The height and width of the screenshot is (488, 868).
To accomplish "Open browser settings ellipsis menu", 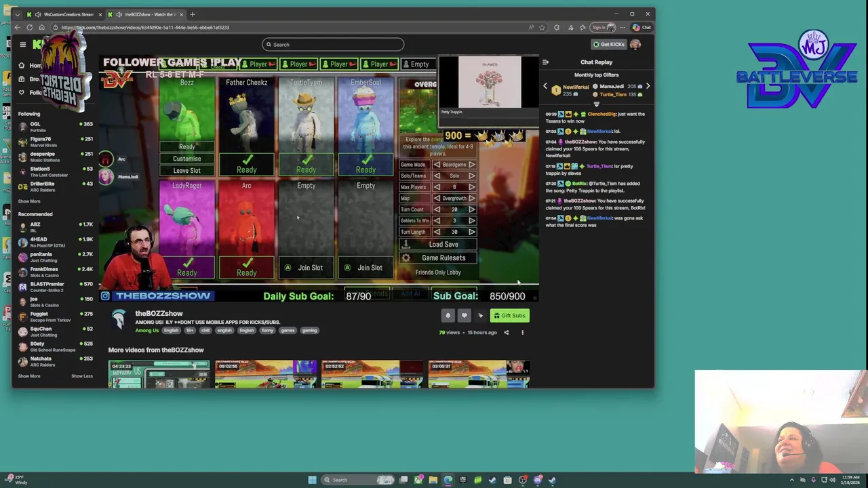I will point(623,28).
